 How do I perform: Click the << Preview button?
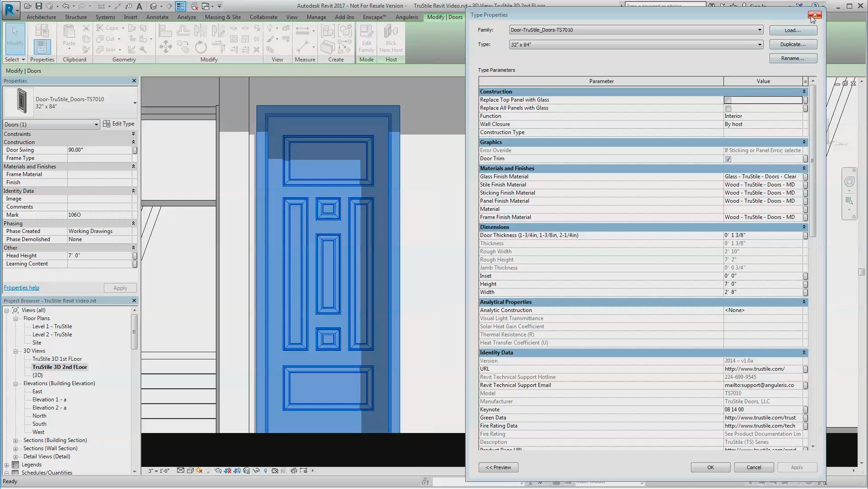[498, 467]
